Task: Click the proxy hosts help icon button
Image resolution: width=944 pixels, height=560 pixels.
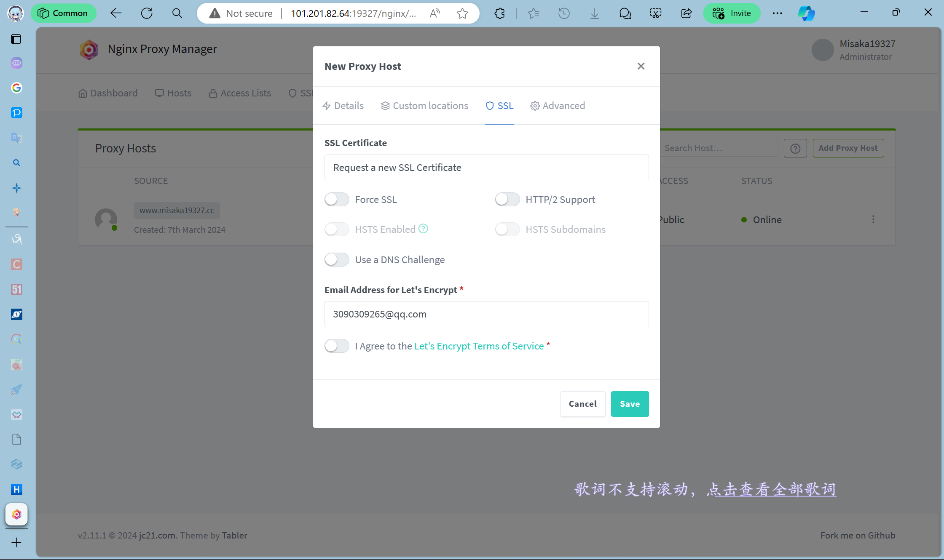Action: [x=795, y=148]
